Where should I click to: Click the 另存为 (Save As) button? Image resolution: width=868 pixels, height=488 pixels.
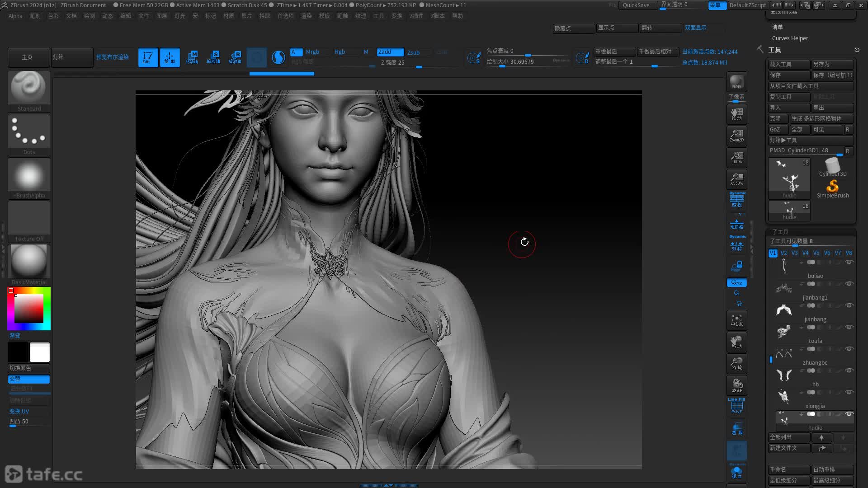coord(832,64)
